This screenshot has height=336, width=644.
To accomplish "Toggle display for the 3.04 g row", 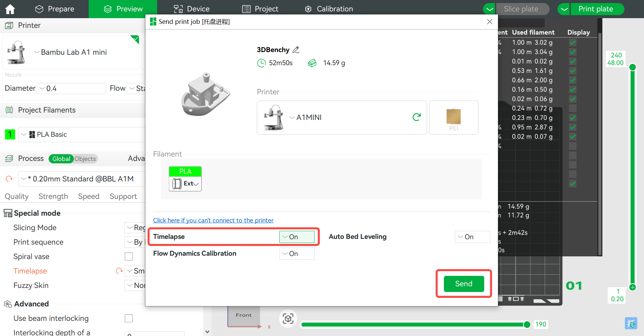I will click(573, 52).
